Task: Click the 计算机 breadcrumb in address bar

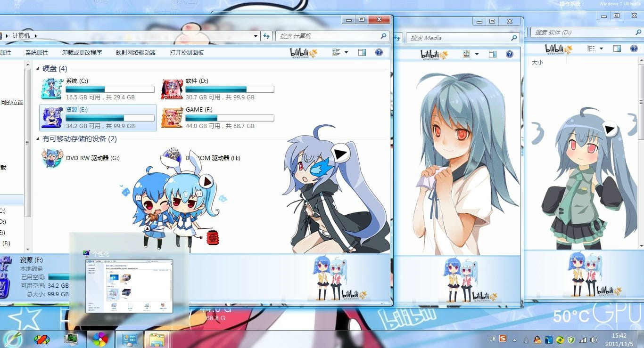Action: [x=21, y=36]
